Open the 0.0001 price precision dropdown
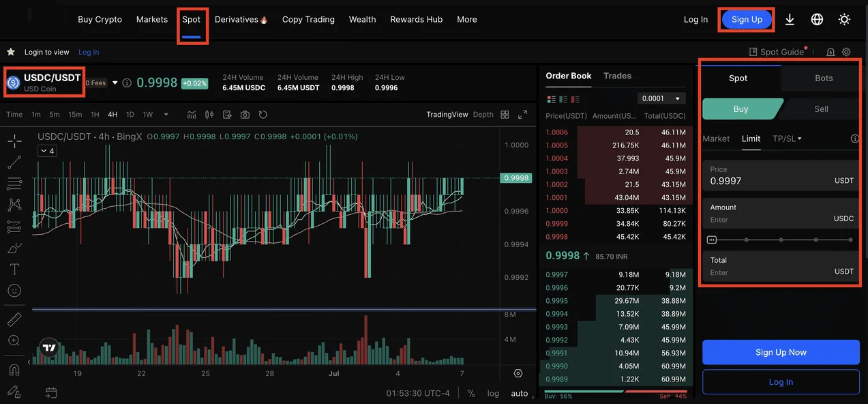 pyautogui.click(x=661, y=99)
